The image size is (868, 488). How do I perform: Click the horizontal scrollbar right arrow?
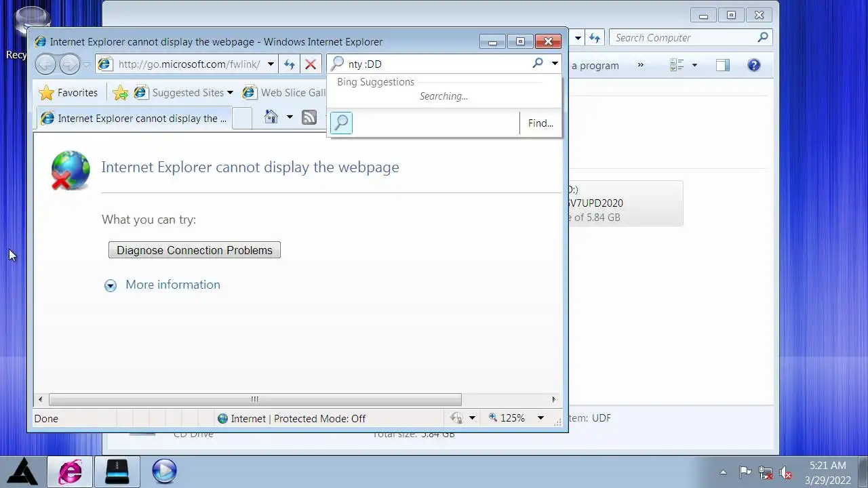point(554,399)
